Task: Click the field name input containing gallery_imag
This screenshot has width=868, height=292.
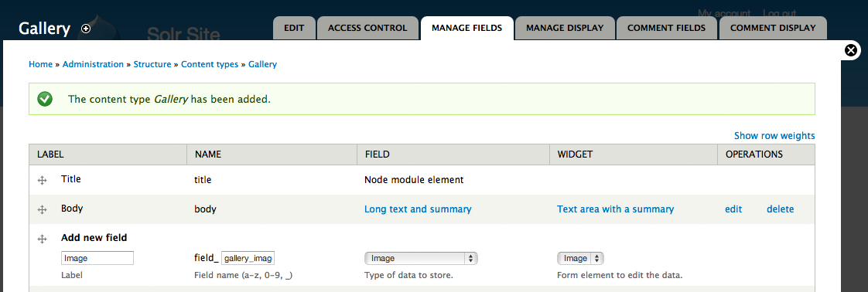Action: 248,258
